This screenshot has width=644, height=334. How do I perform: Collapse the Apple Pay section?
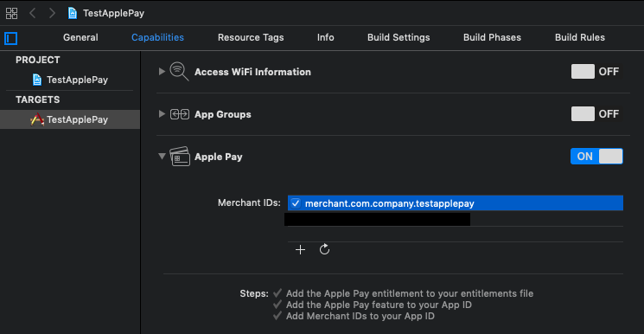162,157
